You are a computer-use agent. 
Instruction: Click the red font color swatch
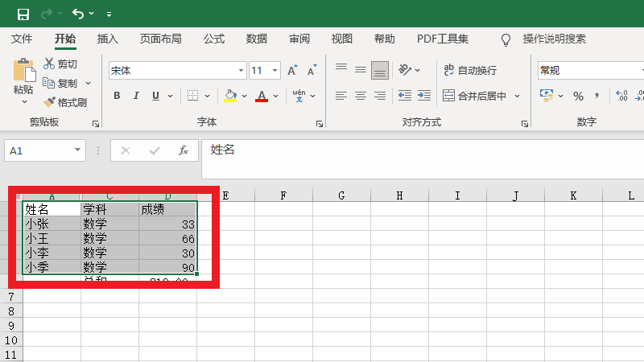(262, 96)
